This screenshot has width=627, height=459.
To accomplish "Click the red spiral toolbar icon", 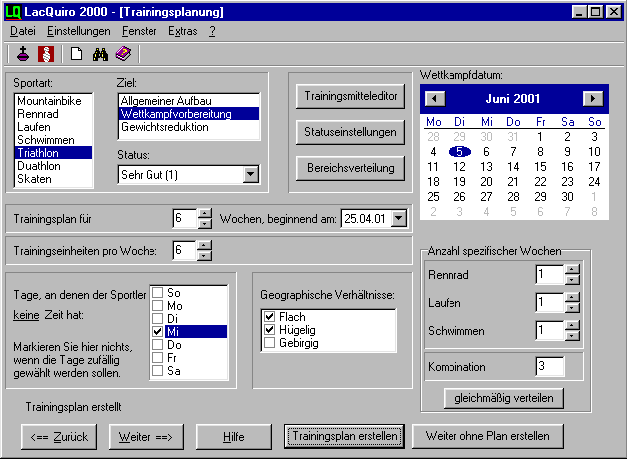I will (44, 54).
